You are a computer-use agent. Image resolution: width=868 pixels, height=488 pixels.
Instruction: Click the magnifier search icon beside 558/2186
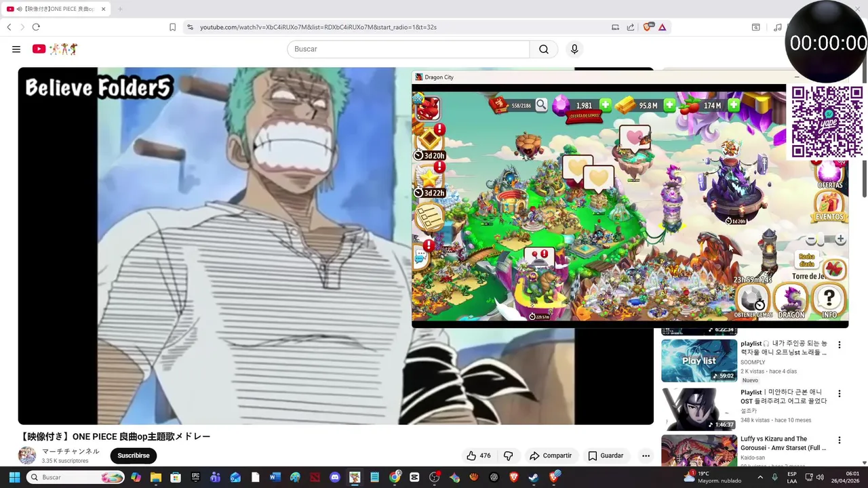coord(540,105)
